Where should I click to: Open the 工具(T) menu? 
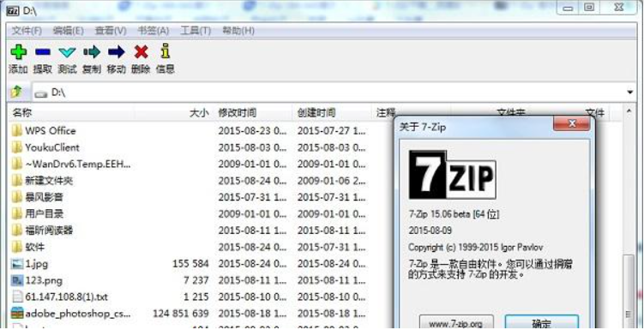point(196,31)
